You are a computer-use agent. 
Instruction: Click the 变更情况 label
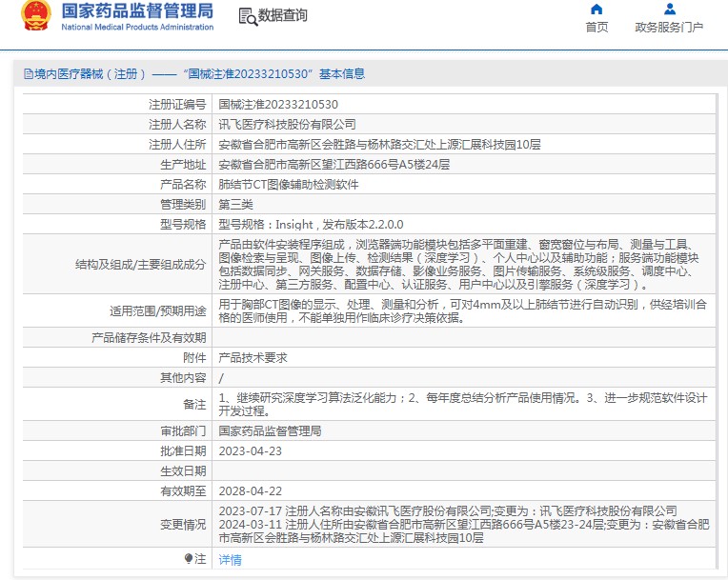pos(183,525)
